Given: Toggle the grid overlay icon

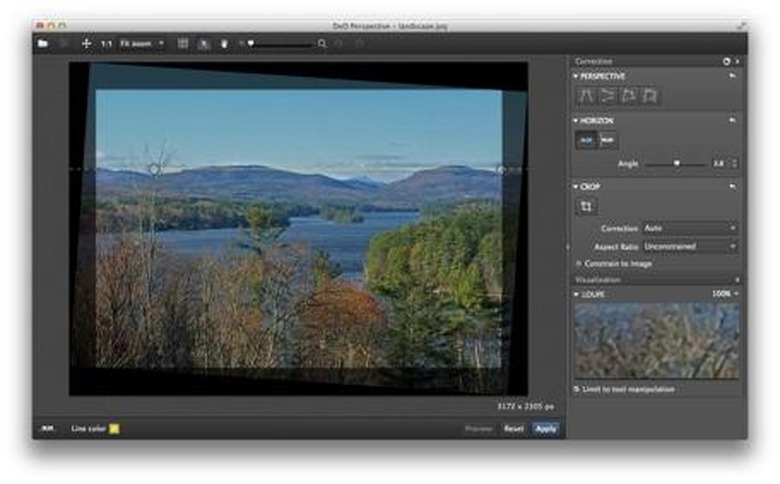Looking at the screenshot, I should (183, 44).
